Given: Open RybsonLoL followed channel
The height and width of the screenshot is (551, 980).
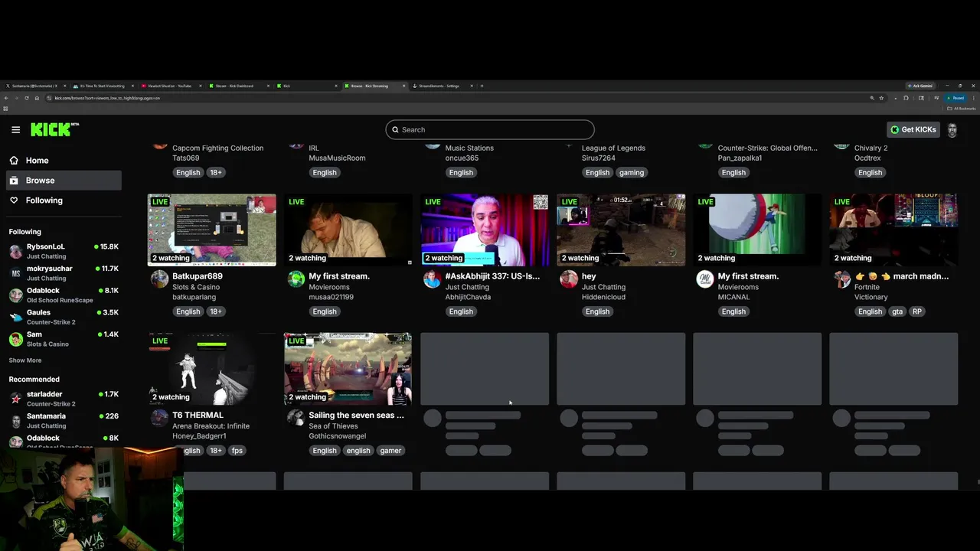Looking at the screenshot, I should pyautogui.click(x=64, y=251).
